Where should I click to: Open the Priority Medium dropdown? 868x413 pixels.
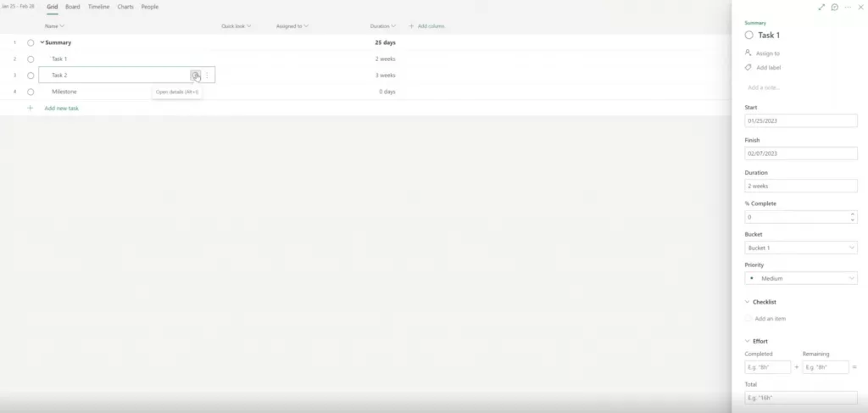[x=801, y=278]
